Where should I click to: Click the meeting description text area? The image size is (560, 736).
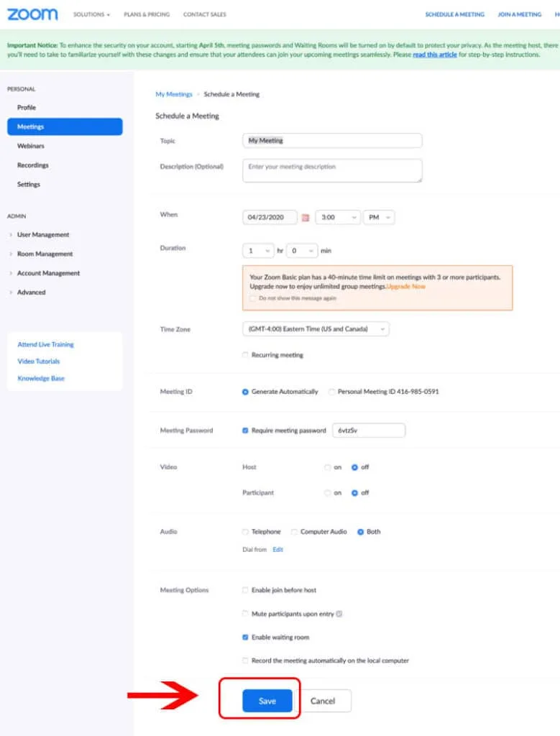[x=332, y=170]
